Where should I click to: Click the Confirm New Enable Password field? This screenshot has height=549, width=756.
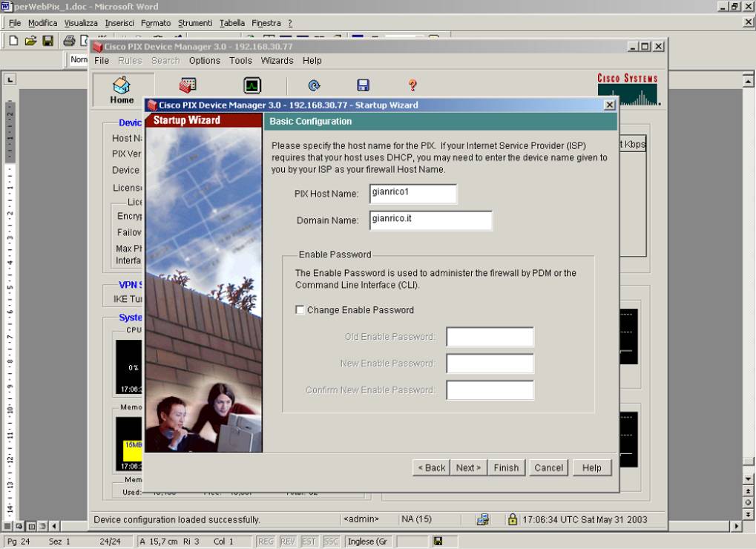(490, 390)
